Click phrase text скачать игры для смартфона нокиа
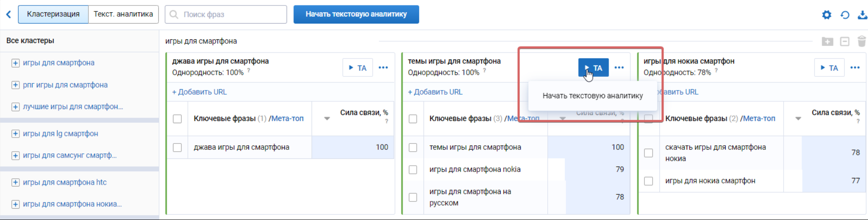The height and width of the screenshot is (220, 868). pyautogui.click(x=716, y=153)
